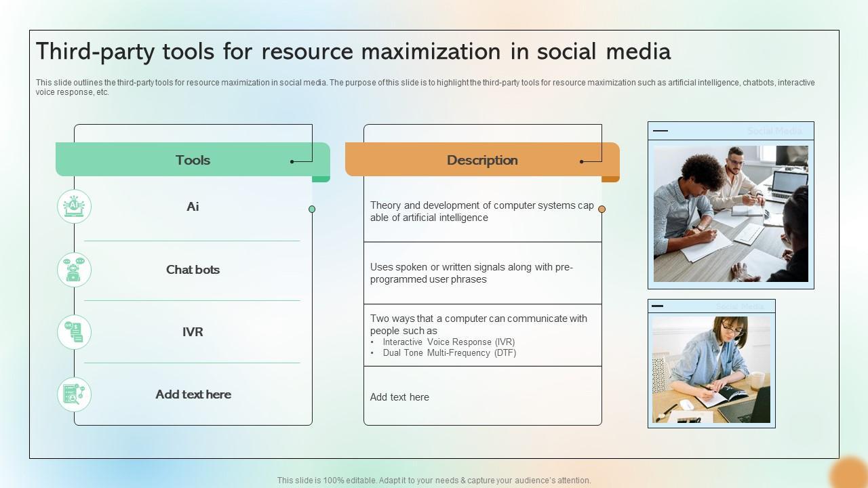The height and width of the screenshot is (488, 868).
Task: Select the Ai tool label
Action: 193,207
